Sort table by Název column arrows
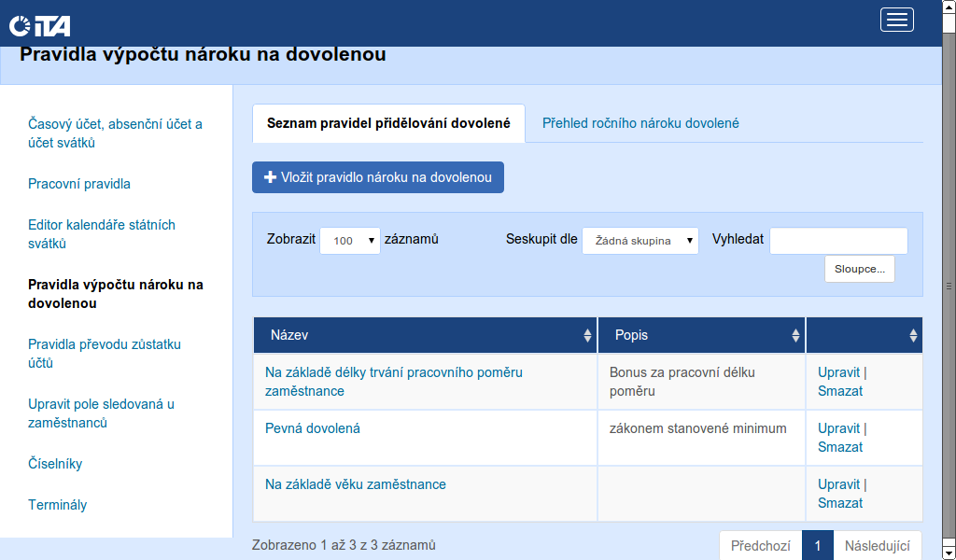The height and width of the screenshot is (560, 956). 587,335
